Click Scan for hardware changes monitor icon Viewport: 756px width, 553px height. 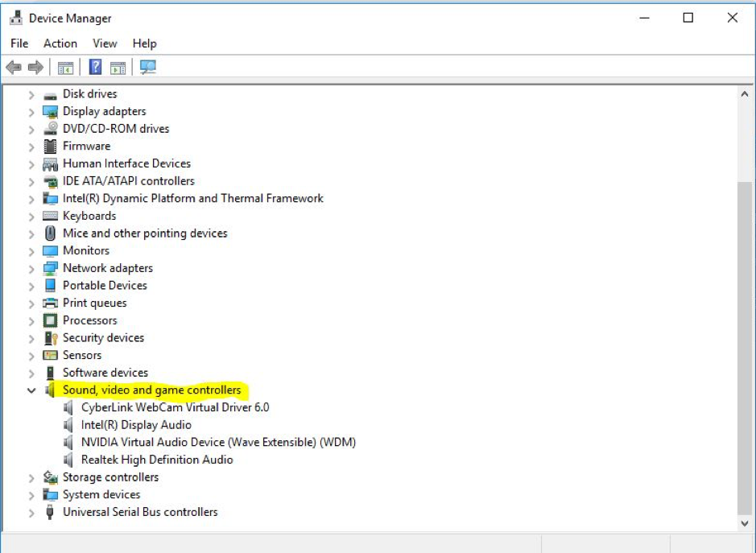point(147,68)
